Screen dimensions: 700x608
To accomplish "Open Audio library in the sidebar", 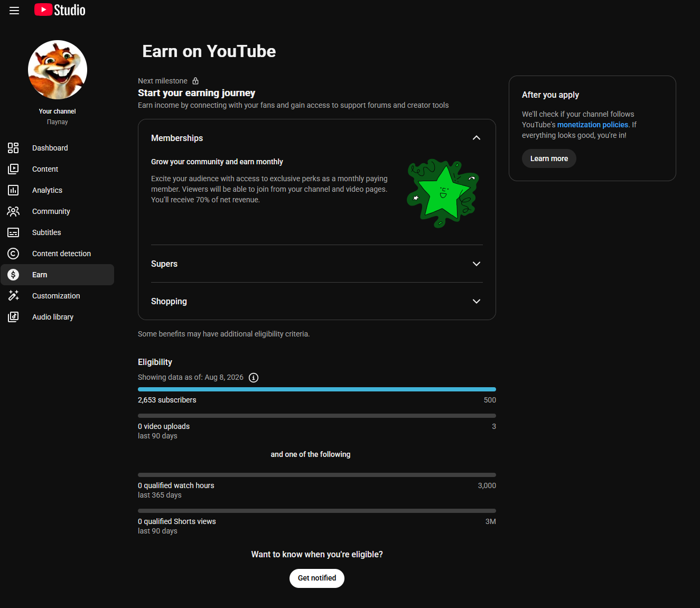I will pyautogui.click(x=57, y=317).
